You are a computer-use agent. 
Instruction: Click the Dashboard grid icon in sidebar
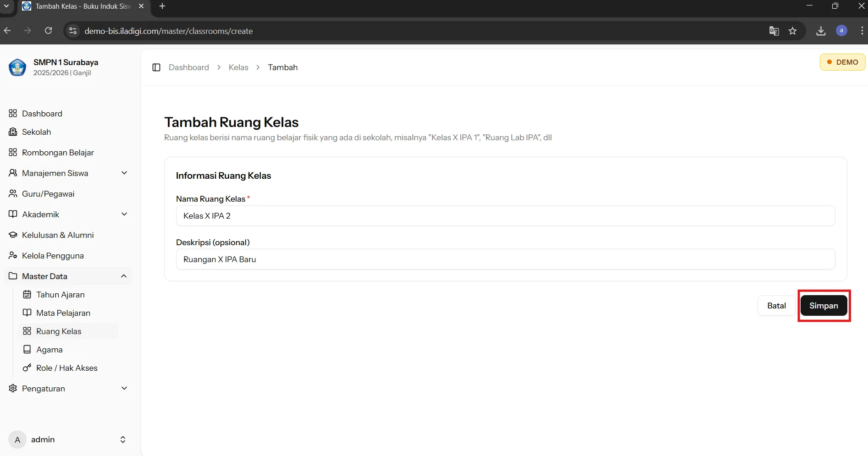(13, 113)
